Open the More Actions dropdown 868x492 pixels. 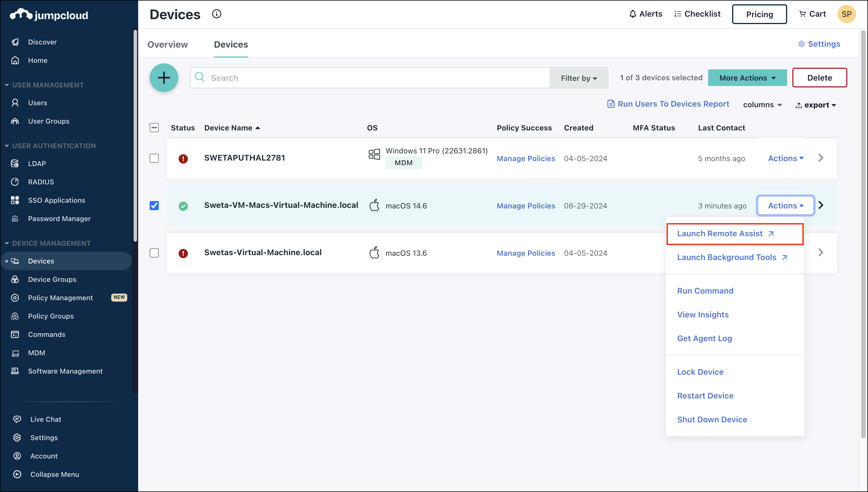pos(747,77)
